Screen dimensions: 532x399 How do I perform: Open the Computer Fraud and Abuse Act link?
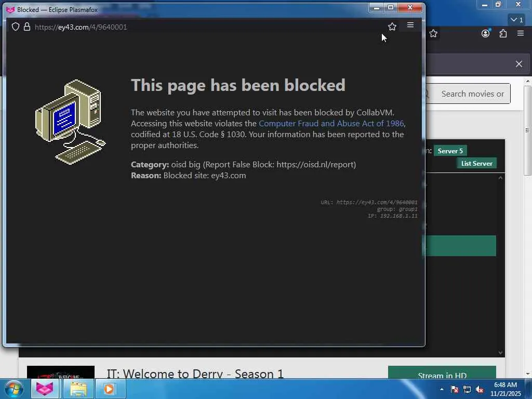click(331, 124)
